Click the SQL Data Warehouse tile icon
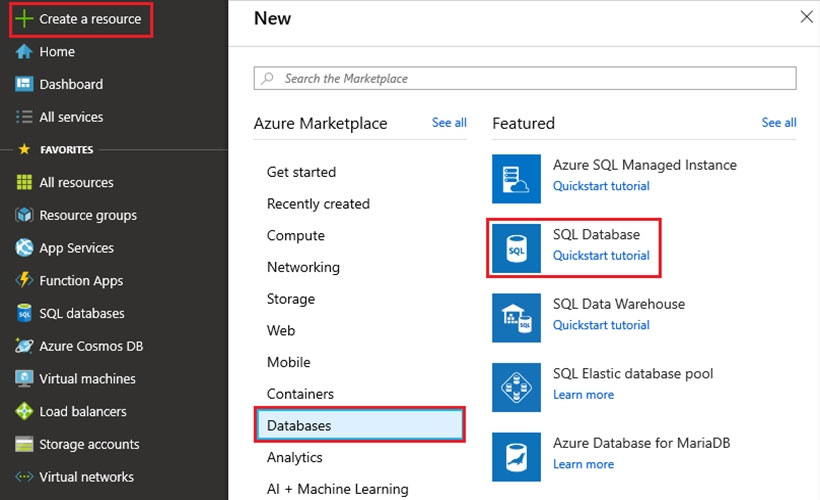Screen dimensions: 820x500 click(516, 317)
